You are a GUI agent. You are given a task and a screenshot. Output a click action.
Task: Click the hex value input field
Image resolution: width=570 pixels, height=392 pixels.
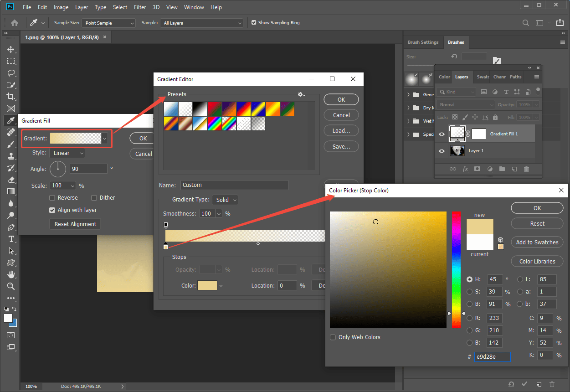point(492,356)
